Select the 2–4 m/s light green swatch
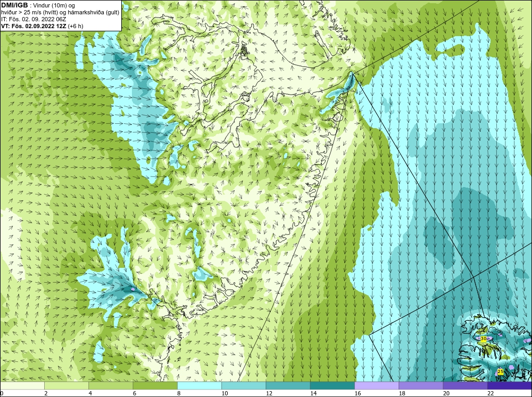532x397 pixels. (x=66, y=385)
